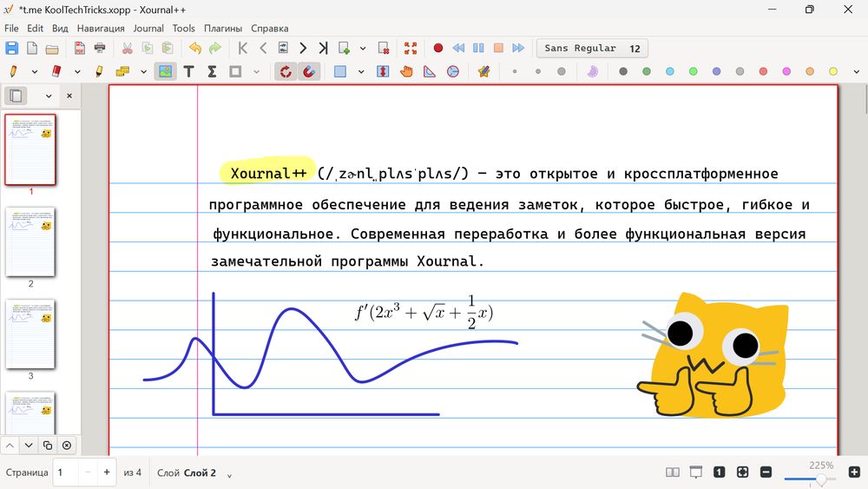Go to the first page
Image resolution: width=868 pixels, height=489 pixels.
tap(242, 48)
